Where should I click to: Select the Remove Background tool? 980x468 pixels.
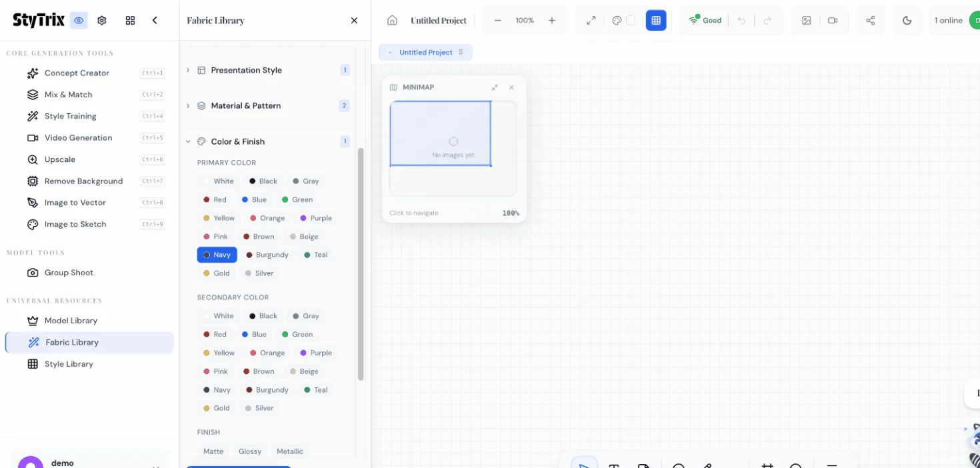coord(83,181)
